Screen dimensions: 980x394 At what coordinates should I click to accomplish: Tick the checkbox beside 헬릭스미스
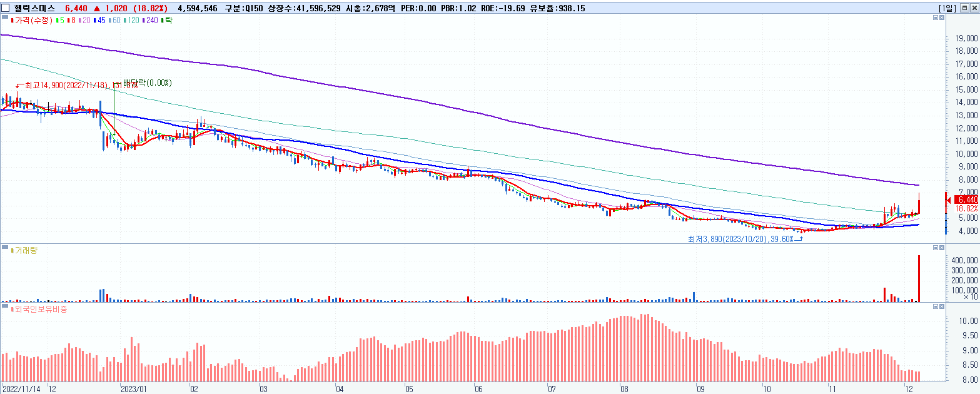[x=6, y=8]
